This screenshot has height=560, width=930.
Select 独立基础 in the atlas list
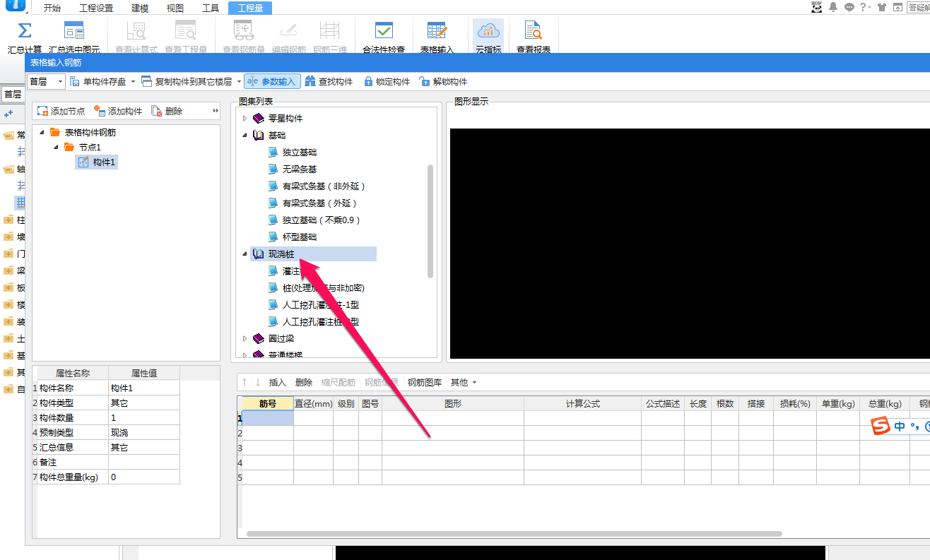(x=300, y=152)
